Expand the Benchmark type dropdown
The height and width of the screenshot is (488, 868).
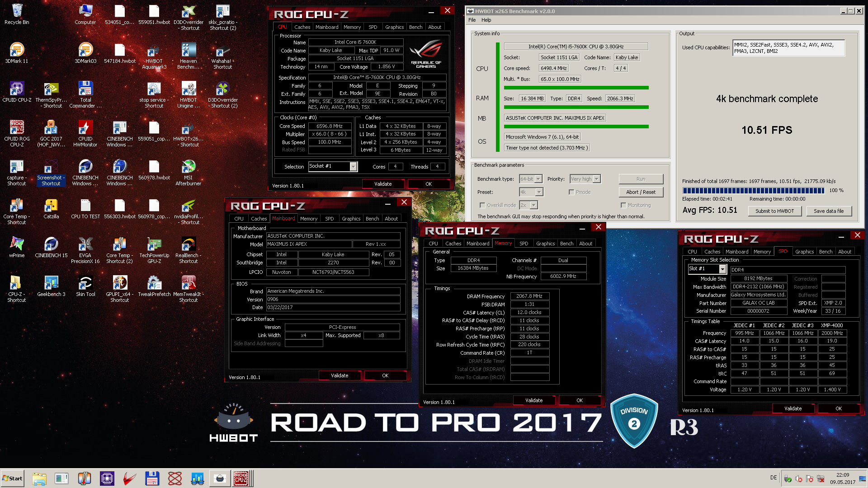[x=538, y=179]
